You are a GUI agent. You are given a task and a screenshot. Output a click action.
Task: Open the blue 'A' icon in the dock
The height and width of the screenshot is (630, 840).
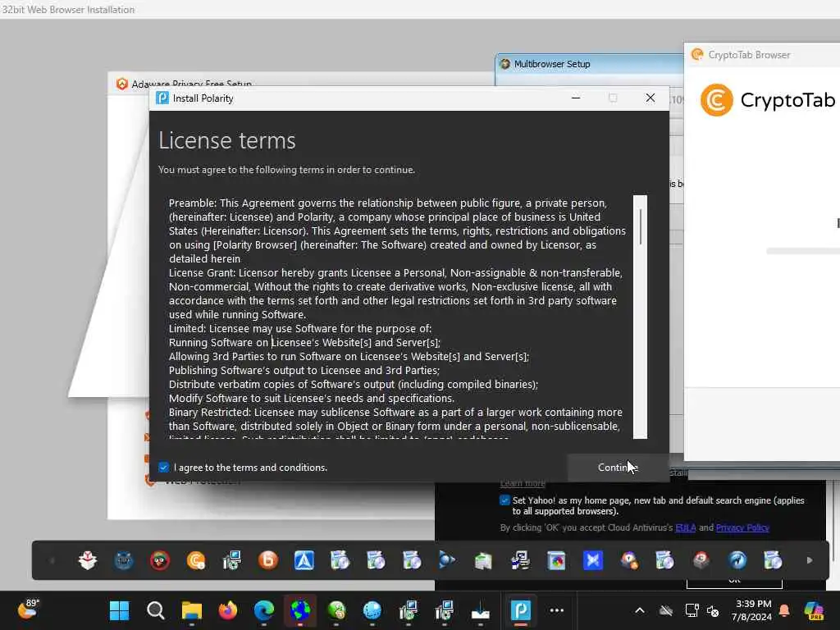point(304,560)
